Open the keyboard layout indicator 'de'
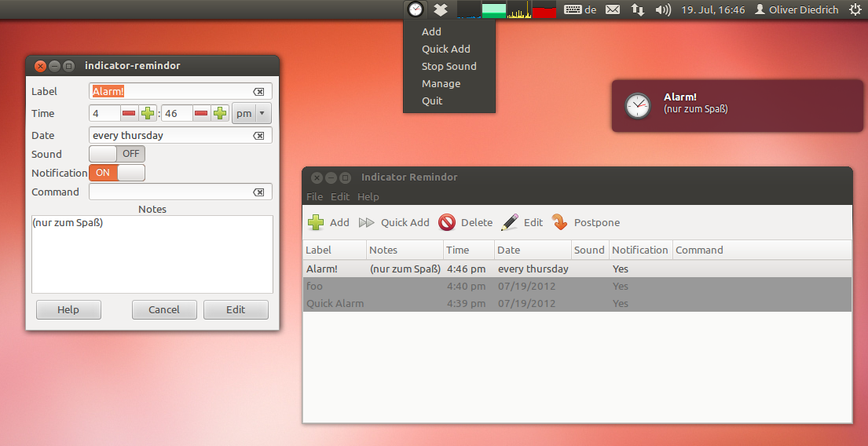The width and height of the screenshot is (868, 446). tap(580, 9)
